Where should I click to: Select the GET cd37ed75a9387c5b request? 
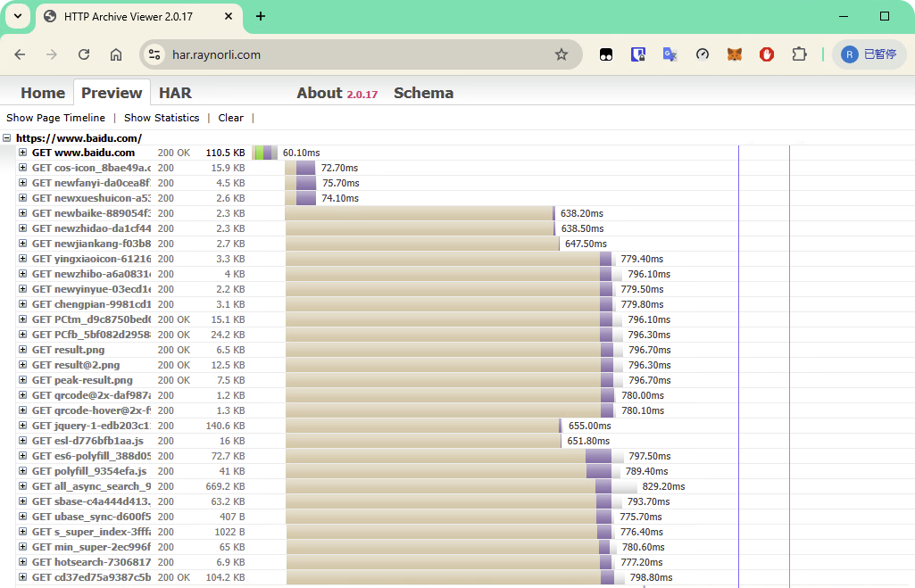91,577
